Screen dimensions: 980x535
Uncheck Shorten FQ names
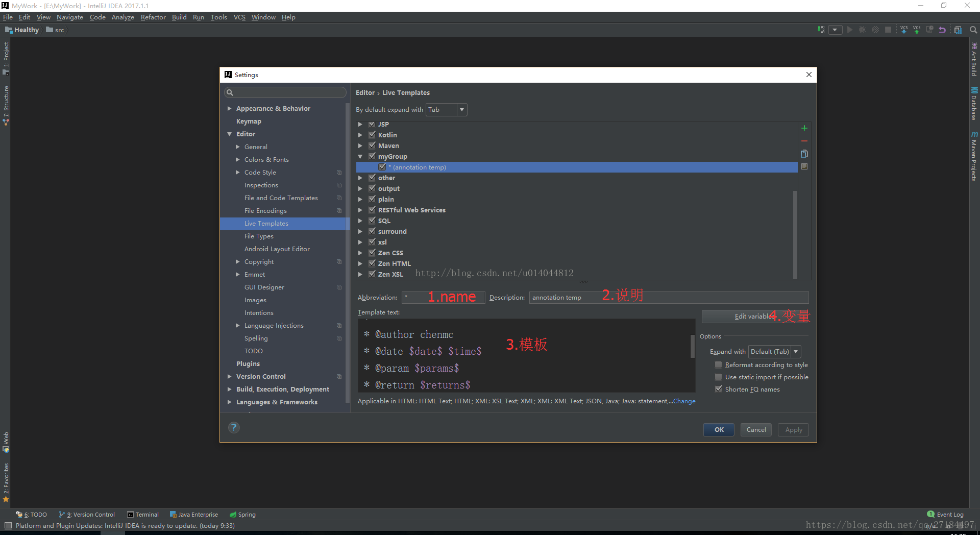718,389
